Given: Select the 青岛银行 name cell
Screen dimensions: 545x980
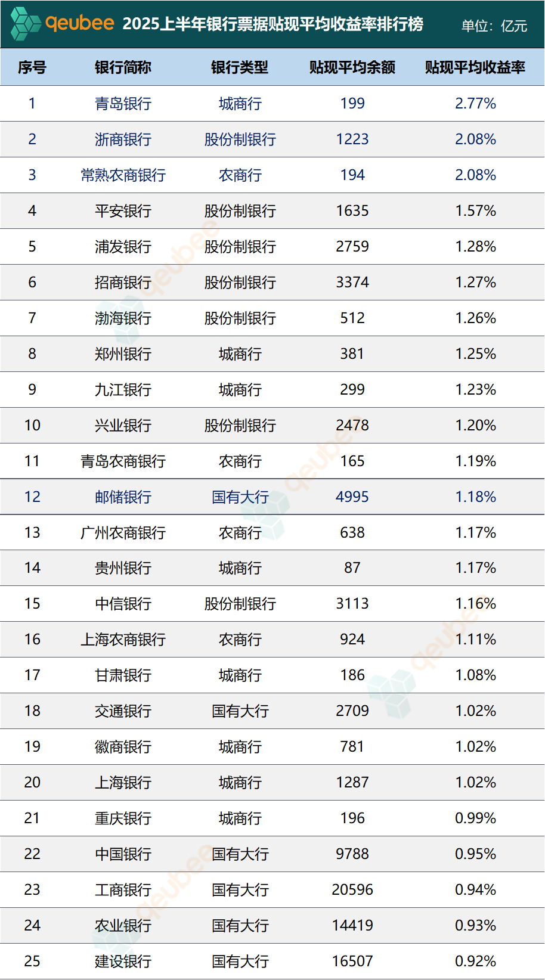Looking at the screenshot, I should coord(123,104).
